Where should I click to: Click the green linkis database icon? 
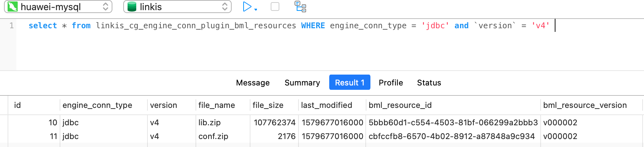point(132,7)
